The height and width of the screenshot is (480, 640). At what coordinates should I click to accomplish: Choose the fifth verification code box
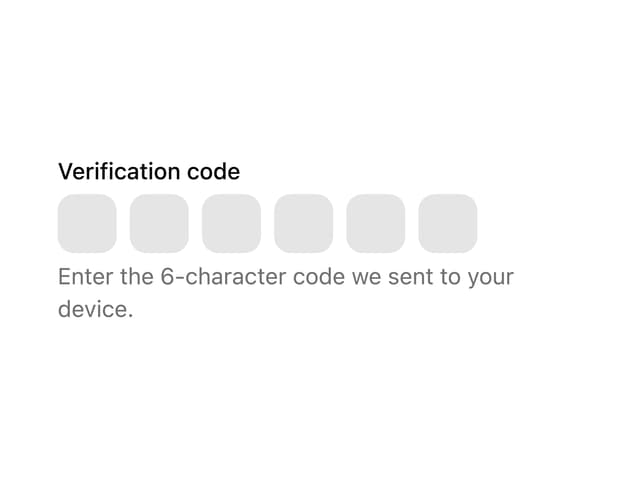(376, 223)
